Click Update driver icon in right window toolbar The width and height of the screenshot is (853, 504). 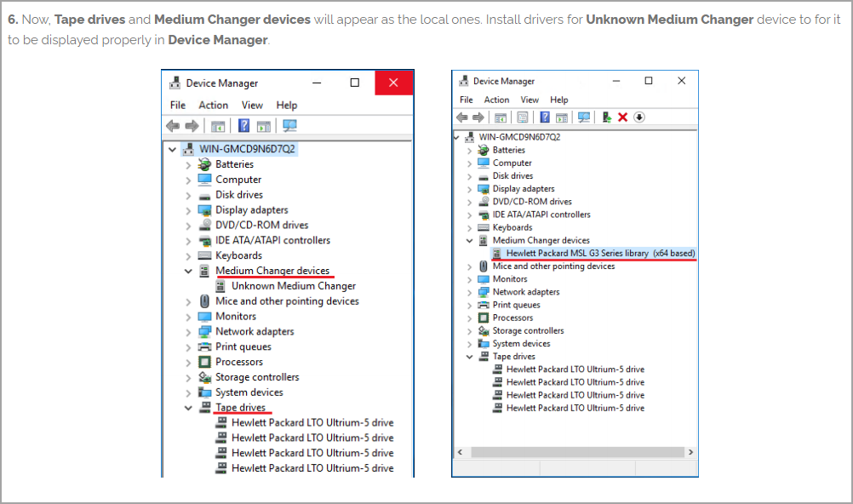click(607, 117)
